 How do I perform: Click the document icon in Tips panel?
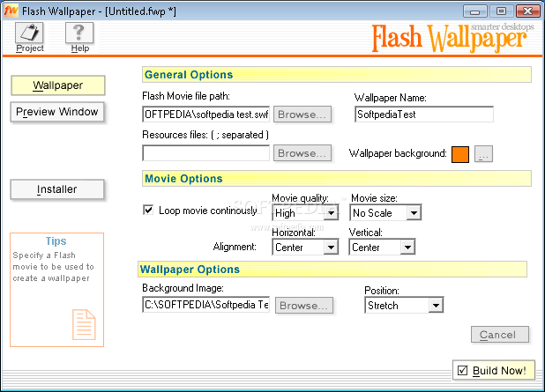[84, 324]
